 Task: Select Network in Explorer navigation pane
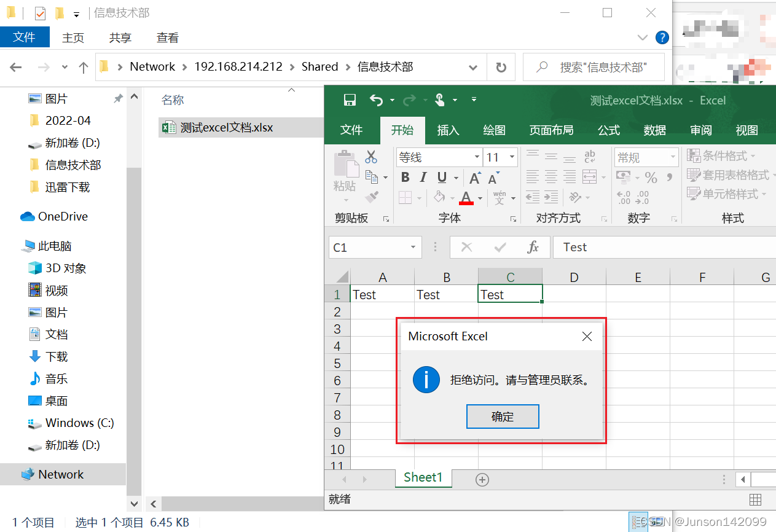[63, 474]
